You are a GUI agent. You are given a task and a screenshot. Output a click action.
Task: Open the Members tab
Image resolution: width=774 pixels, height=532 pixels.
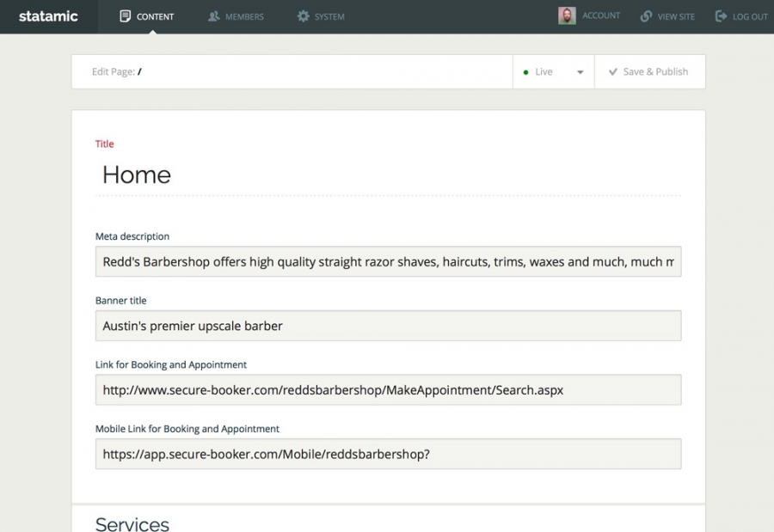click(x=236, y=16)
